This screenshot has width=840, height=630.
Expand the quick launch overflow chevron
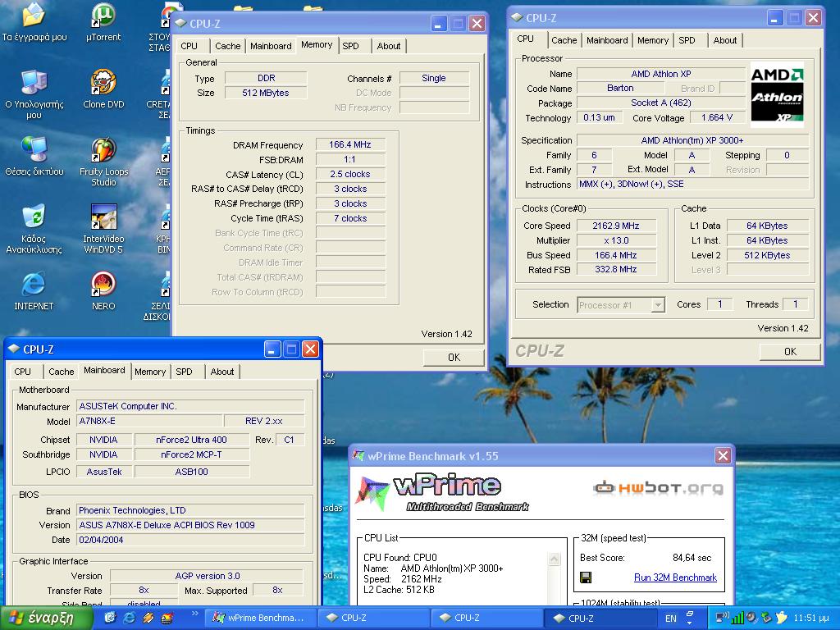coord(194,614)
